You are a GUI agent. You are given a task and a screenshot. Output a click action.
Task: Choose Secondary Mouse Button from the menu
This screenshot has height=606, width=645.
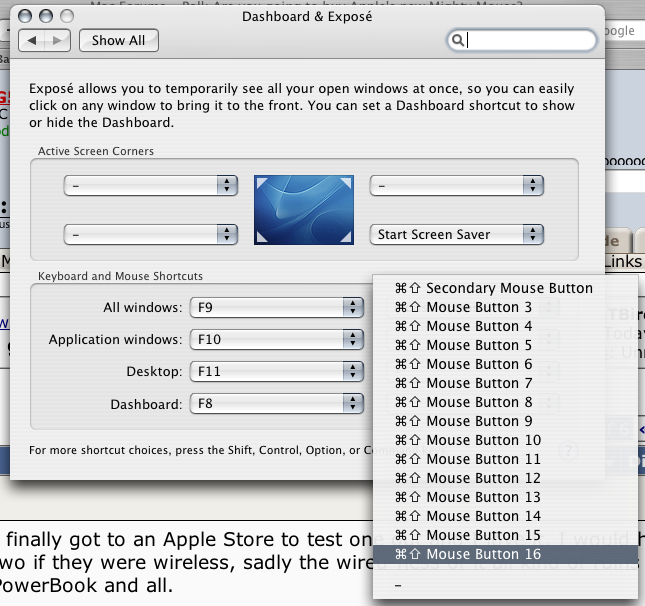pyautogui.click(x=506, y=288)
